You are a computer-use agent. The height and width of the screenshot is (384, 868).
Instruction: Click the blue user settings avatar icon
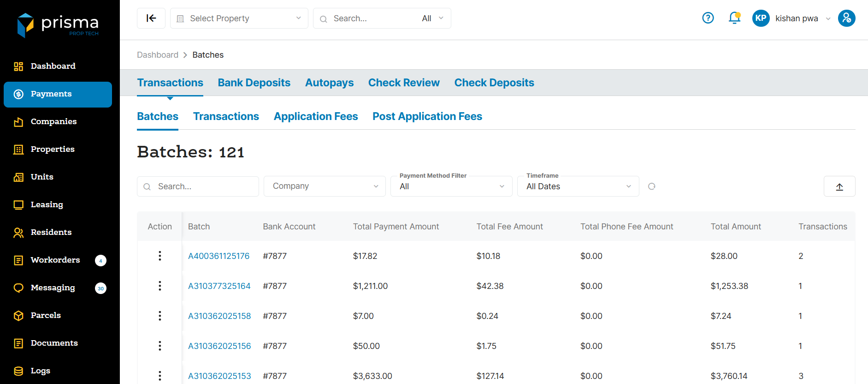(846, 18)
